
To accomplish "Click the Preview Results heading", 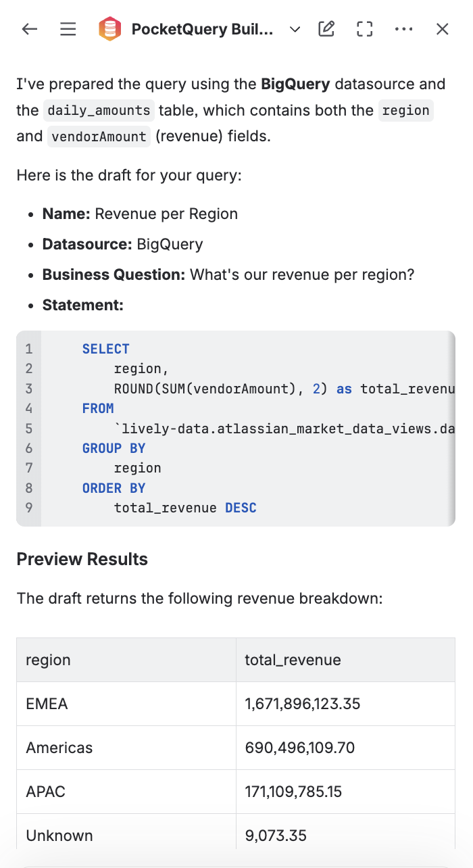I will (82, 559).
